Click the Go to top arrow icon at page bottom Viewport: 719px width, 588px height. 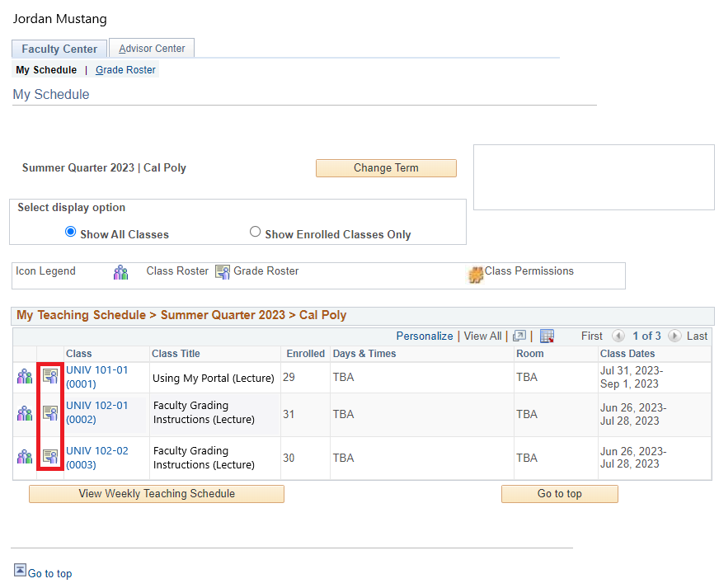tap(20, 571)
